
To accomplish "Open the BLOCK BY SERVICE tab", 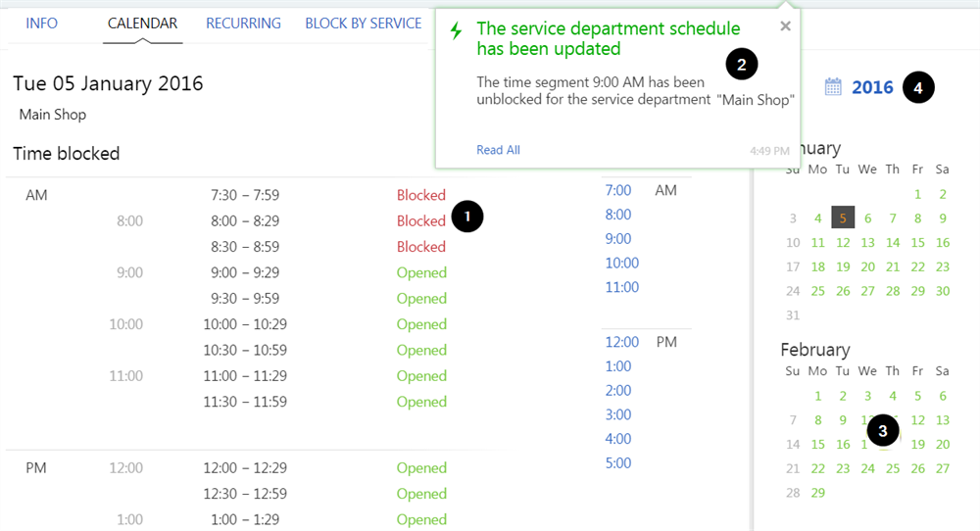I will (363, 23).
